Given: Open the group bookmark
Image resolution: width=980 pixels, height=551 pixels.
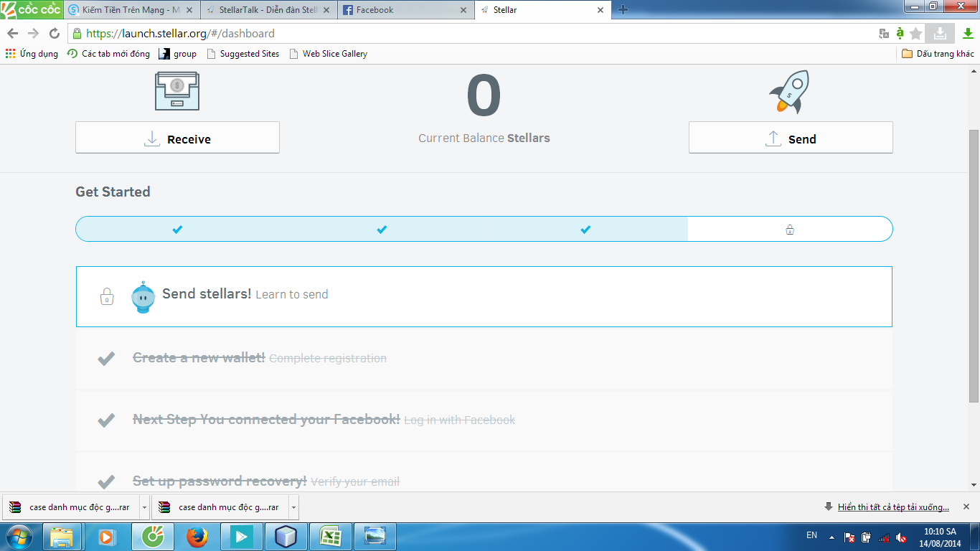Looking at the screenshot, I should [177, 54].
